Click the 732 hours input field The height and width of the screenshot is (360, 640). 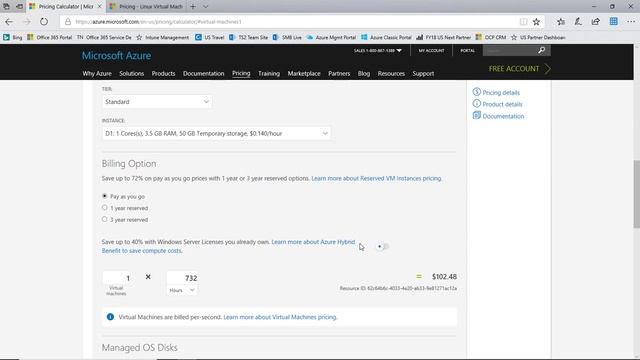[x=182, y=278]
